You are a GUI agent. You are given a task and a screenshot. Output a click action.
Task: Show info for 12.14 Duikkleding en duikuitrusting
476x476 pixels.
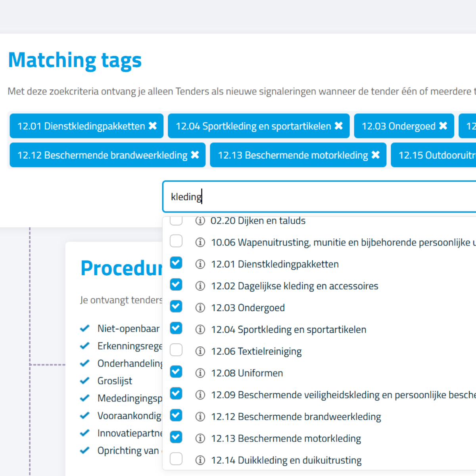coord(200,461)
